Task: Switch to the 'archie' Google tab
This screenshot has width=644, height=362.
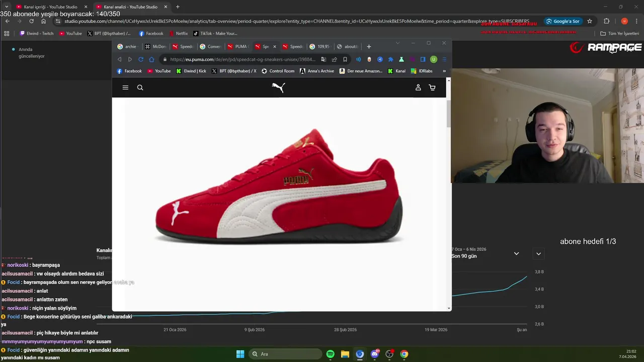Action: (x=127, y=46)
